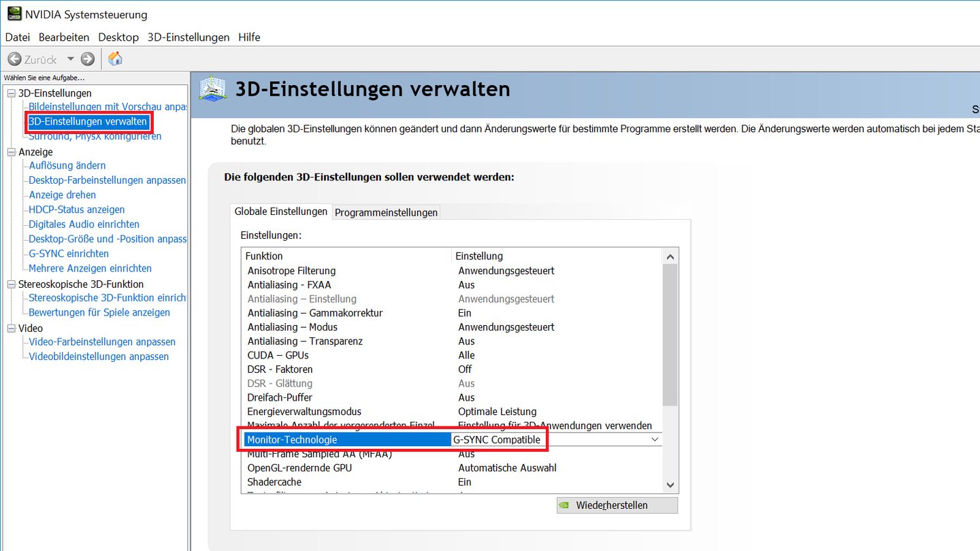980x551 pixels.
Task: Click the 3D-Einstellungen tree category label
Action: 55,93
